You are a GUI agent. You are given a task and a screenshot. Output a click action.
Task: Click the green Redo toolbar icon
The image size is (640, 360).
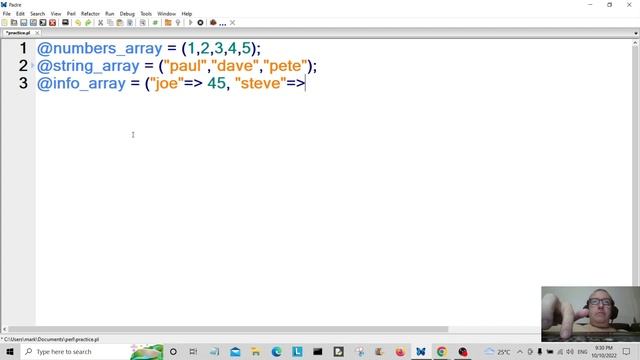click(88, 23)
